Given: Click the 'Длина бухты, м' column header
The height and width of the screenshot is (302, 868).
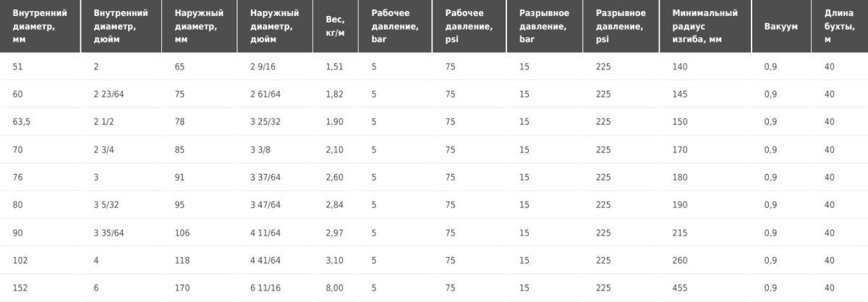Looking at the screenshot, I should coord(840,26).
